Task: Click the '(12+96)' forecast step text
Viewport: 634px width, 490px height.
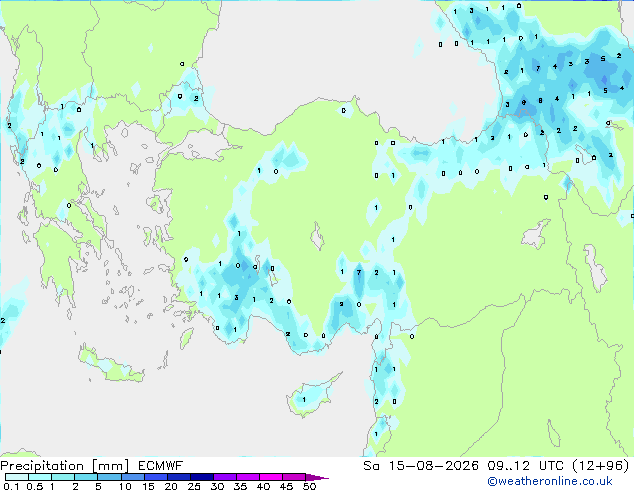Action: (601, 466)
